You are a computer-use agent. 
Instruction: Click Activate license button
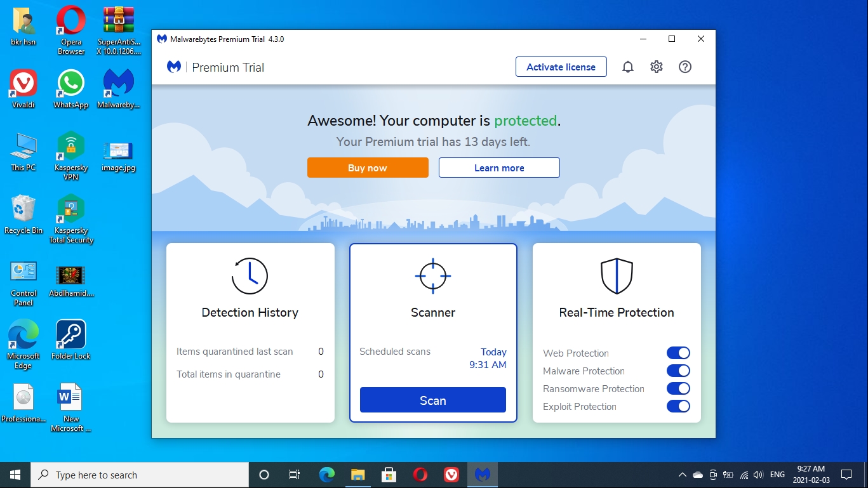click(x=561, y=67)
